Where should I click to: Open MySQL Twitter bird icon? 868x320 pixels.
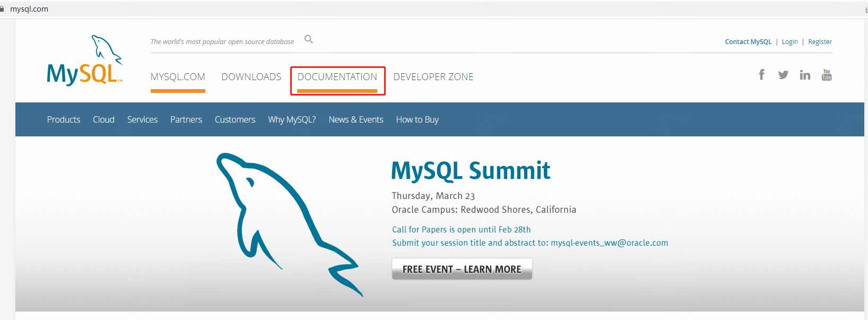[x=783, y=75]
